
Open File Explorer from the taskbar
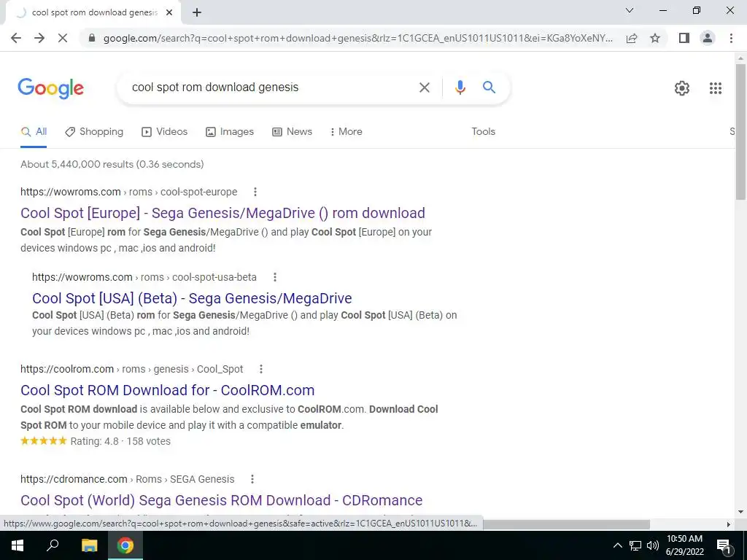tap(89, 545)
